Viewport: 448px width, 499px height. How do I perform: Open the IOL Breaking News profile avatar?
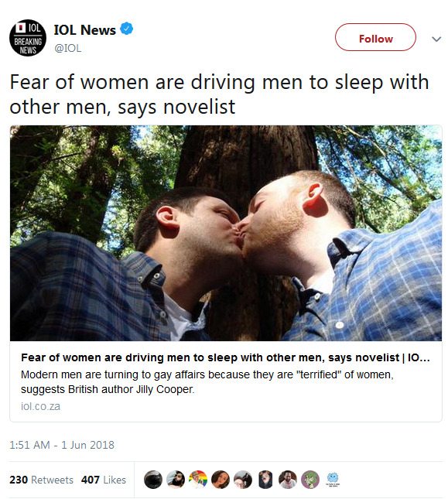pos(28,38)
